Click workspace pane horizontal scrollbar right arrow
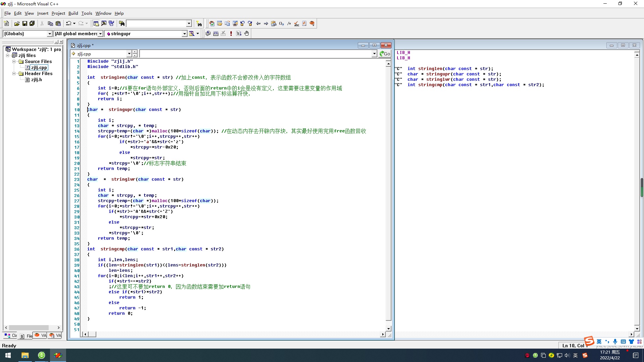Viewport: 644px width, 362px height. click(x=59, y=328)
